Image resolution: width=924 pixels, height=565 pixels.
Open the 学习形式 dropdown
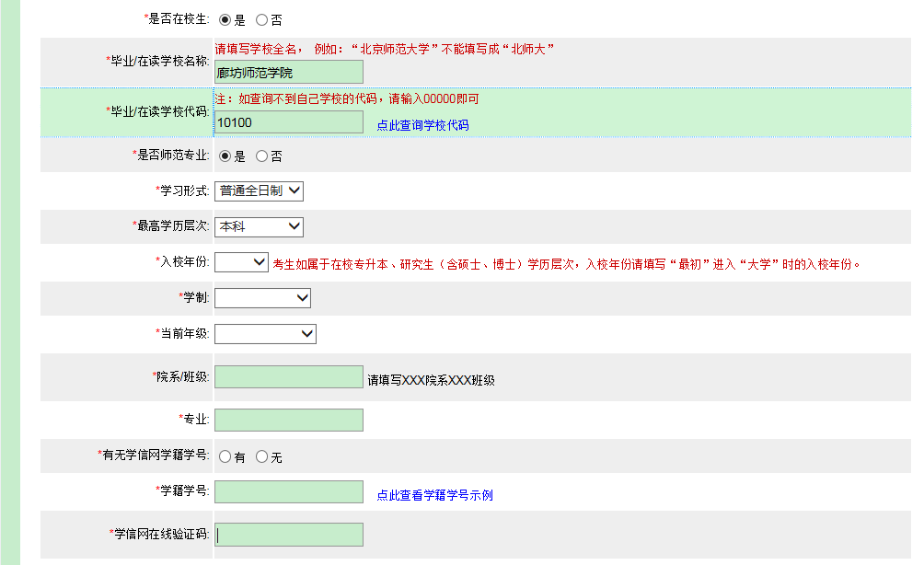260,190
